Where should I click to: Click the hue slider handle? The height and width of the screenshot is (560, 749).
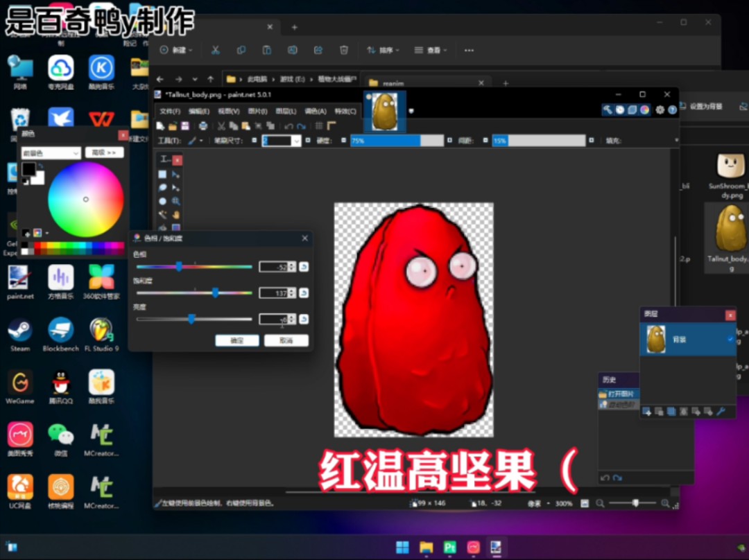pos(179,266)
